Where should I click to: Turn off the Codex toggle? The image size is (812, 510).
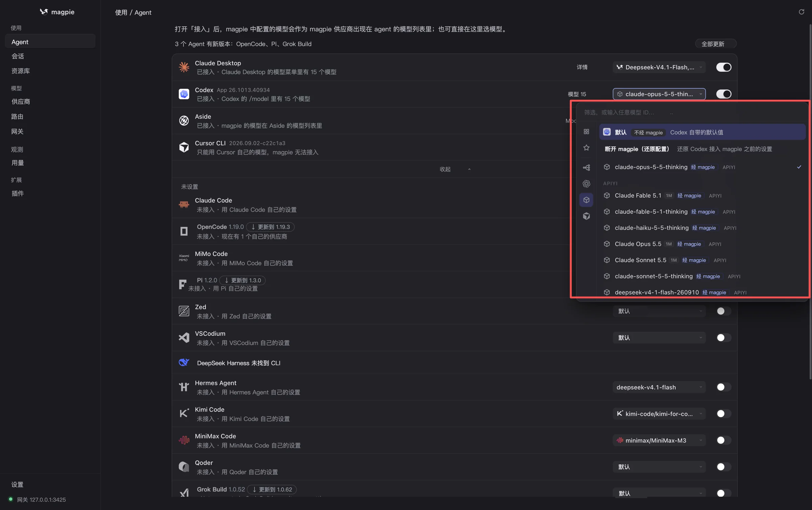pyautogui.click(x=724, y=94)
